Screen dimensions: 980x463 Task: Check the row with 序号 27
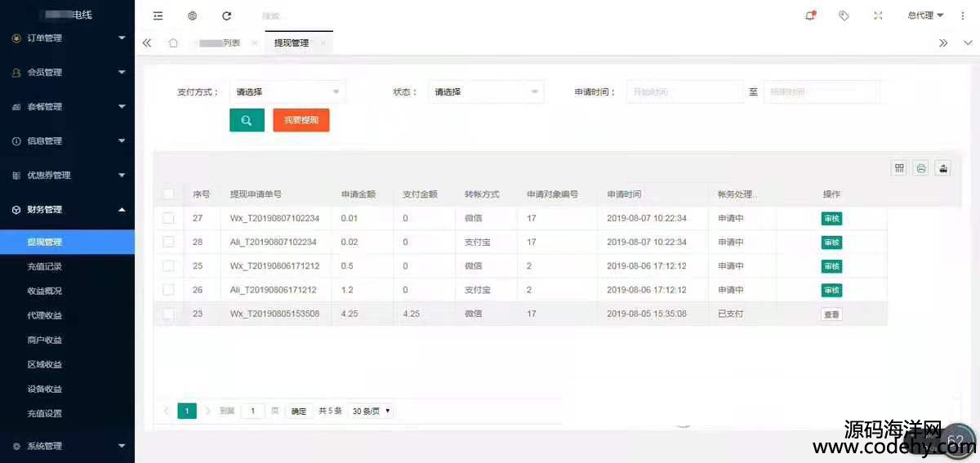click(168, 218)
